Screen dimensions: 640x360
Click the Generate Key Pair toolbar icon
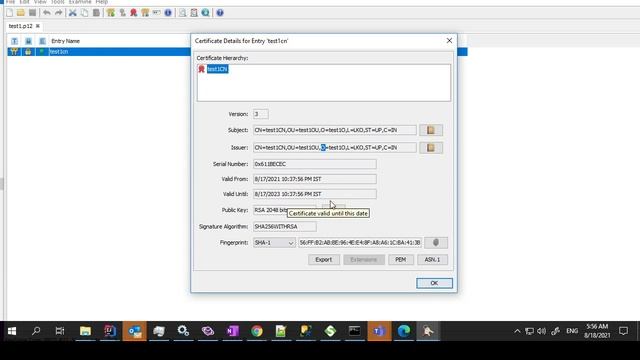(x=111, y=13)
